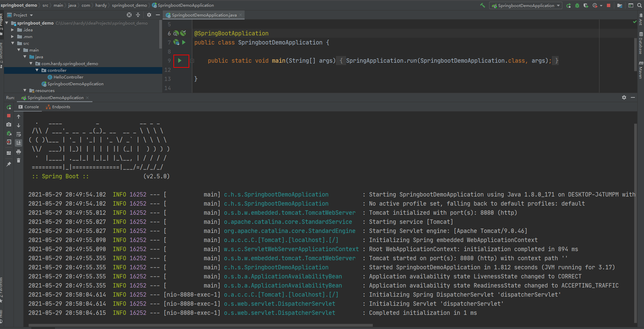The height and width of the screenshot is (329, 644).
Task: Clear console output with trash icon
Action: click(x=19, y=160)
